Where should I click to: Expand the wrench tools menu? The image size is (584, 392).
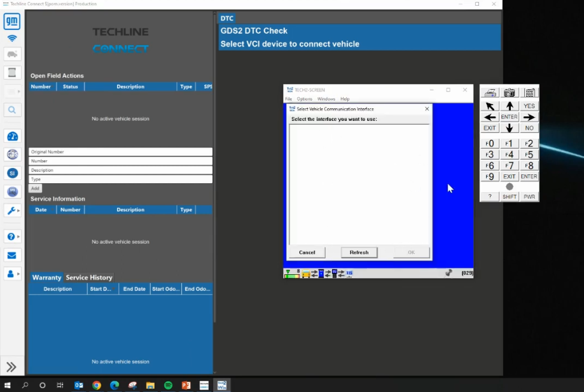click(13, 211)
